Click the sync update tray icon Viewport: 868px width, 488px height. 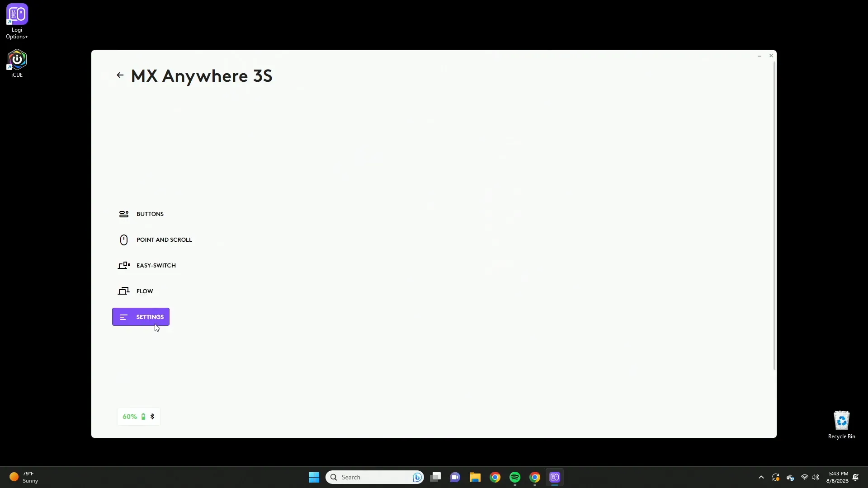pos(776,477)
